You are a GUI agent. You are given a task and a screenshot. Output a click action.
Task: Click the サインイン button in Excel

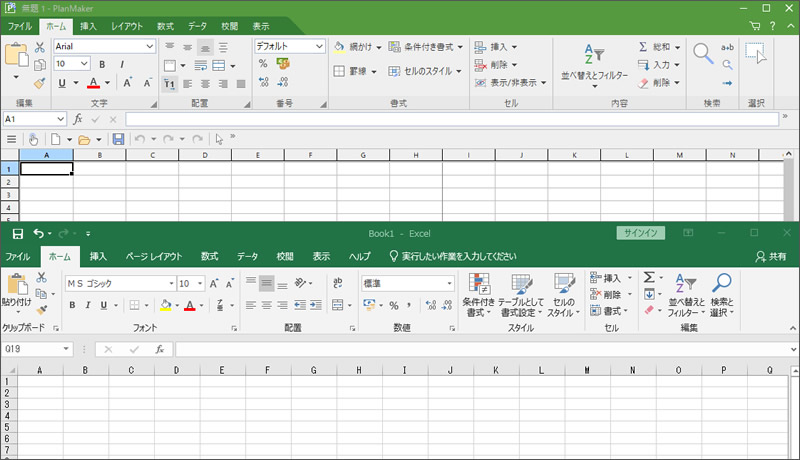pos(641,233)
